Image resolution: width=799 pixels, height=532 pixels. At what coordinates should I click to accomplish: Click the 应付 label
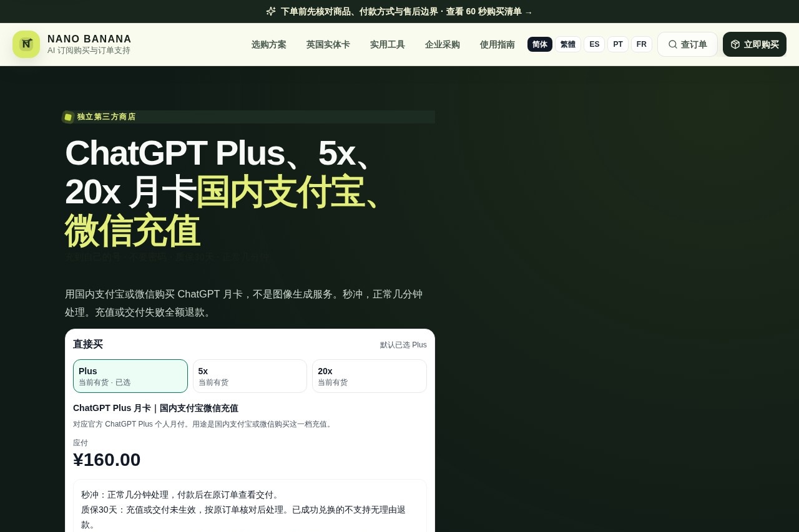[x=81, y=443]
